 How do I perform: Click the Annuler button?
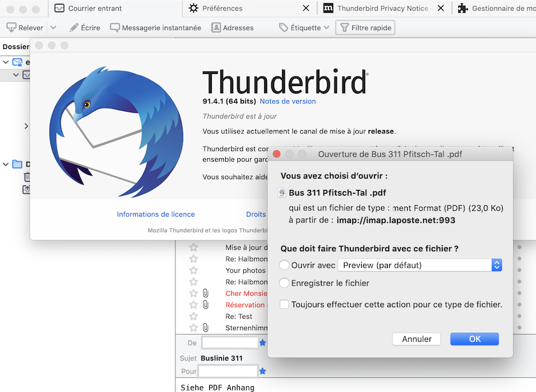coord(416,339)
